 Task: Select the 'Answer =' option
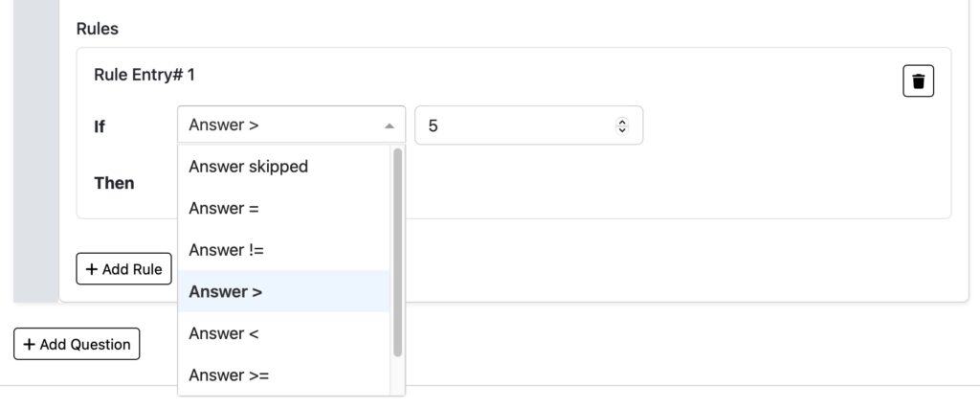click(x=283, y=208)
